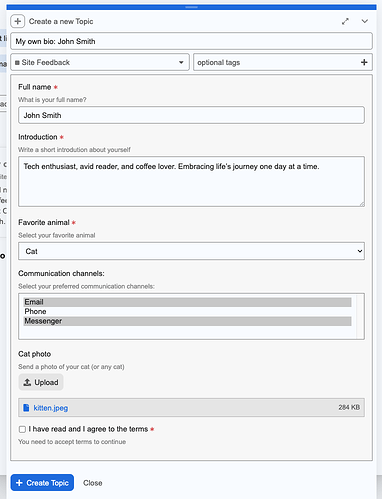Image resolution: width=382 pixels, height=499 pixels.
Task: Click 'Write a short introdution about yourself' hint
Action: [74, 150]
